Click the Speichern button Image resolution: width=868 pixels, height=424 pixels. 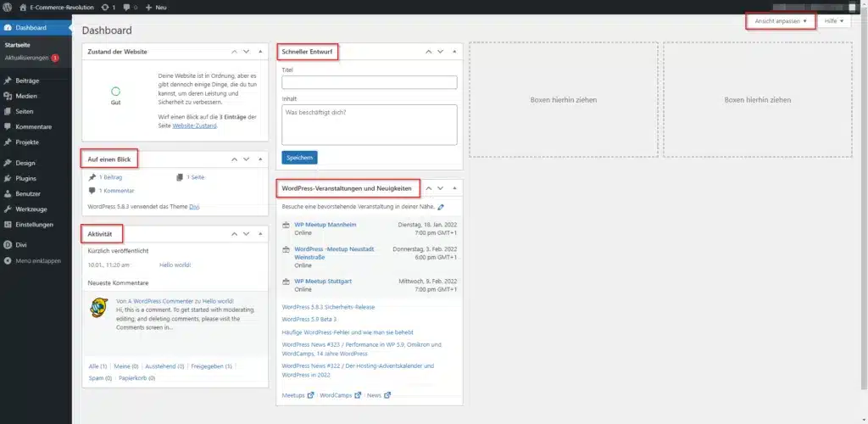click(299, 158)
